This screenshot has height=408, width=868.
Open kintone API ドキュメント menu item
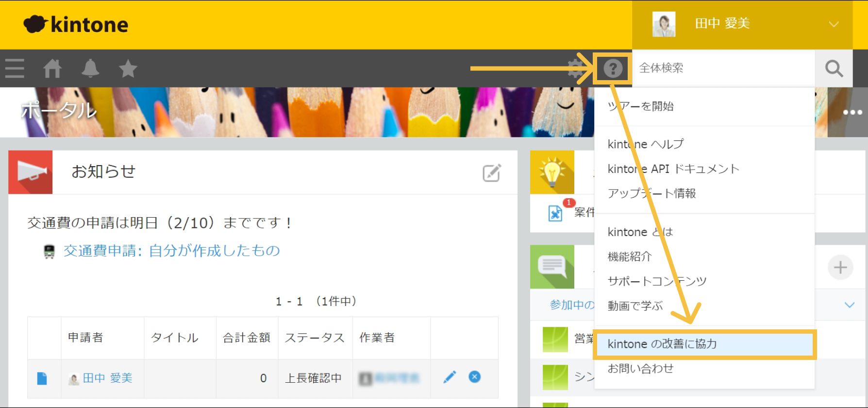[704, 169]
